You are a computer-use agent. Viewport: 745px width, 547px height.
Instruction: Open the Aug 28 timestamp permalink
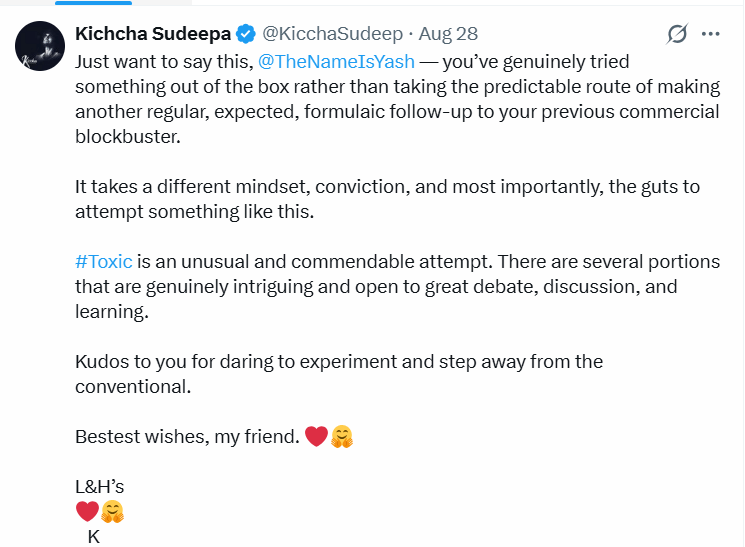click(x=448, y=34)
